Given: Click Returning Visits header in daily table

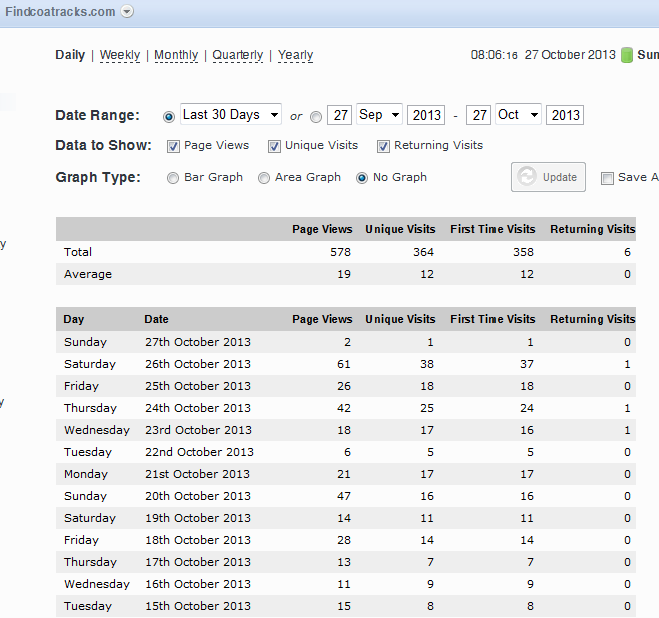Looking at the screenshot, I should point(593,319).
